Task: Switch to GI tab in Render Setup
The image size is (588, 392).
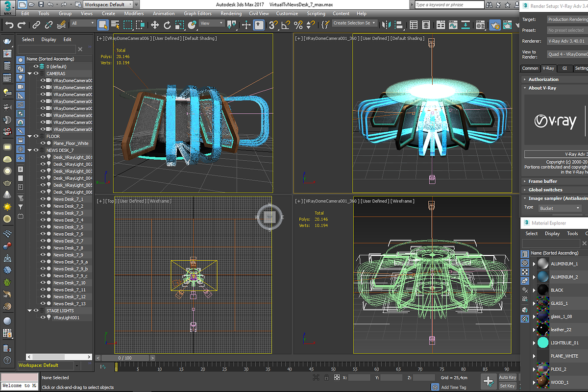Action: 564,69
